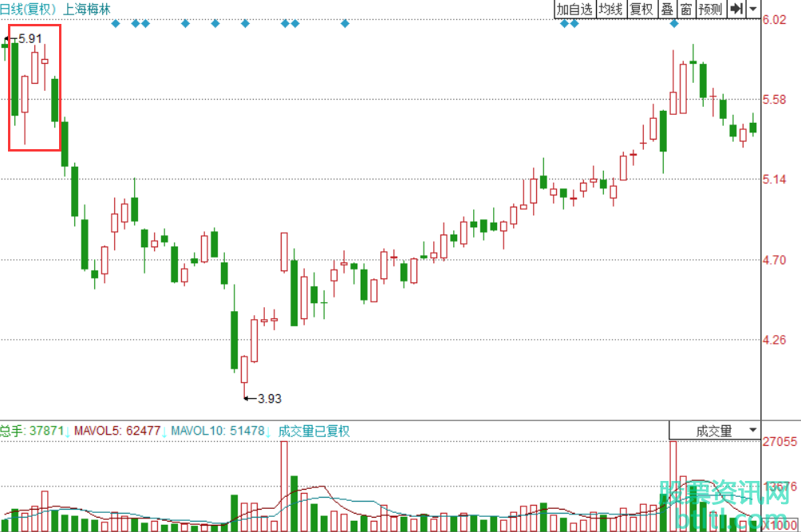Screen dimensions: 801x532
Task: Click the 5.58 price axis label
Action: pos(775,100)
